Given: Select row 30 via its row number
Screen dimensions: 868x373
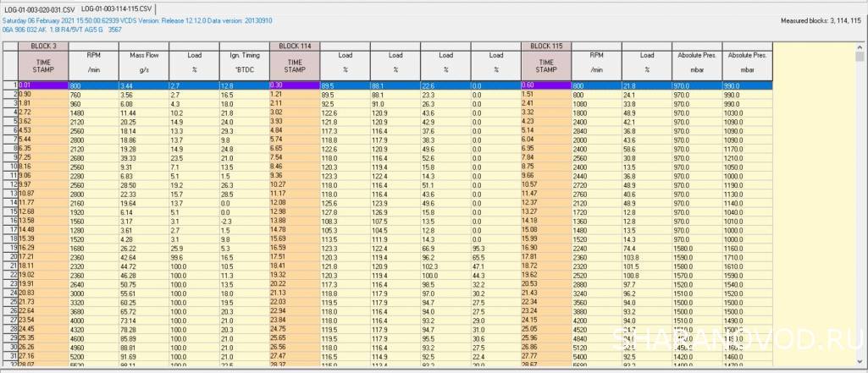Looking at the screenshot, I should coord(10,346).
